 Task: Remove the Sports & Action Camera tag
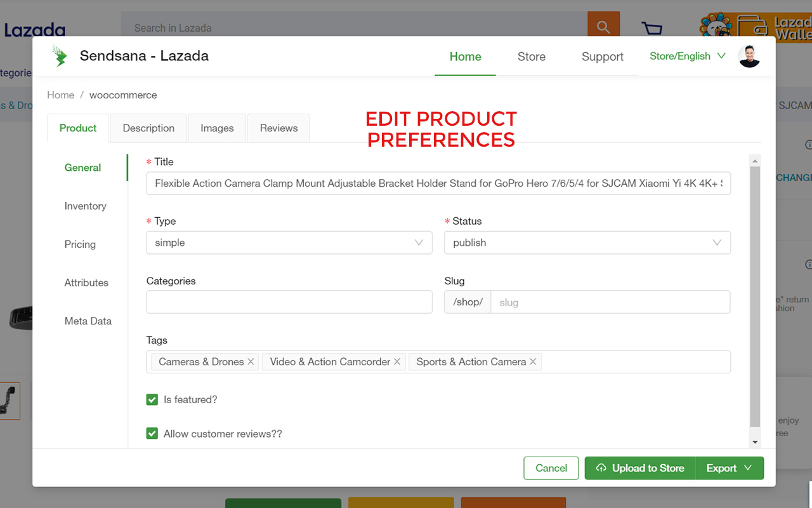pos(533,361)
